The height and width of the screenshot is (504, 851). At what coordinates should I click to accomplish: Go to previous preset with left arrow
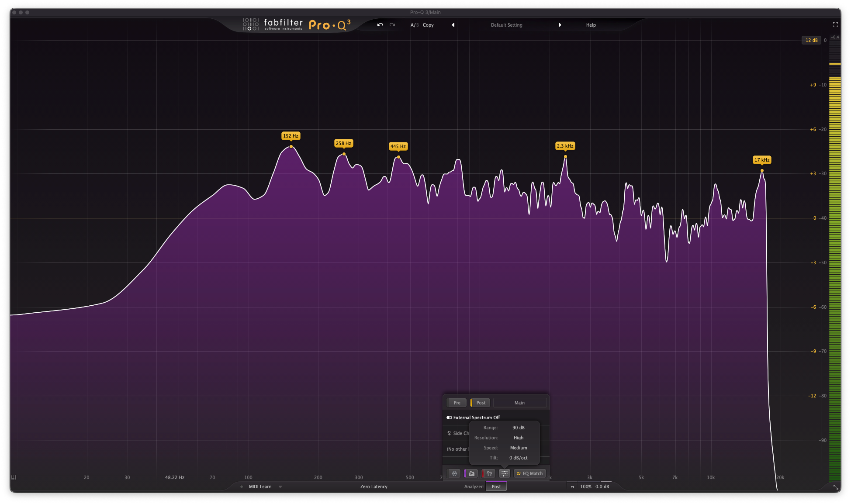453,25
